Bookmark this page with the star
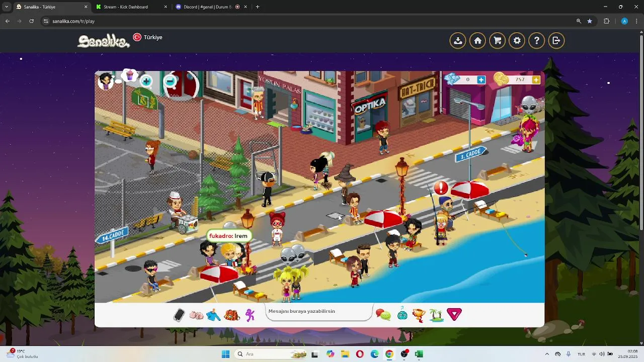The height and width of the screenshot is (362, 644). (x=590, y=21)
